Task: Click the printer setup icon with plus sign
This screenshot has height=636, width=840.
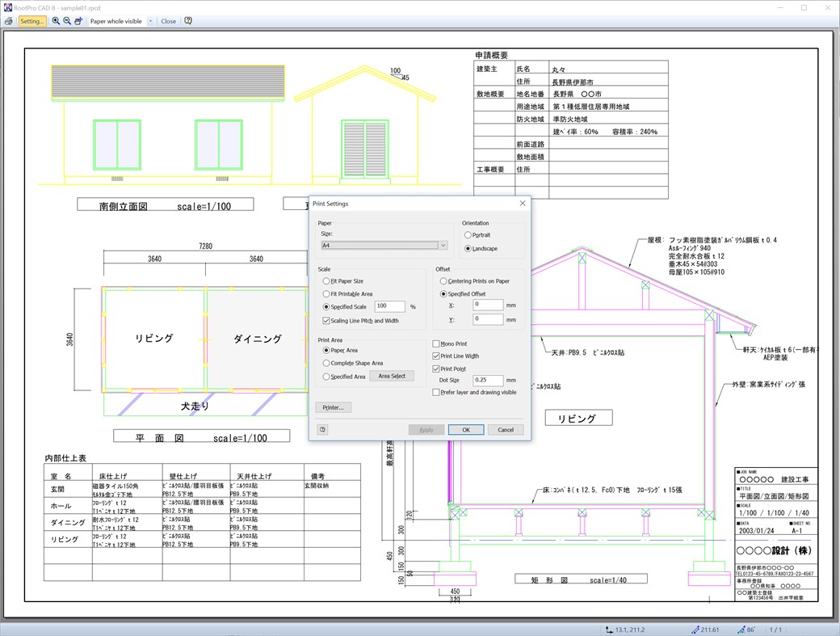Action: tap(78, 21)
